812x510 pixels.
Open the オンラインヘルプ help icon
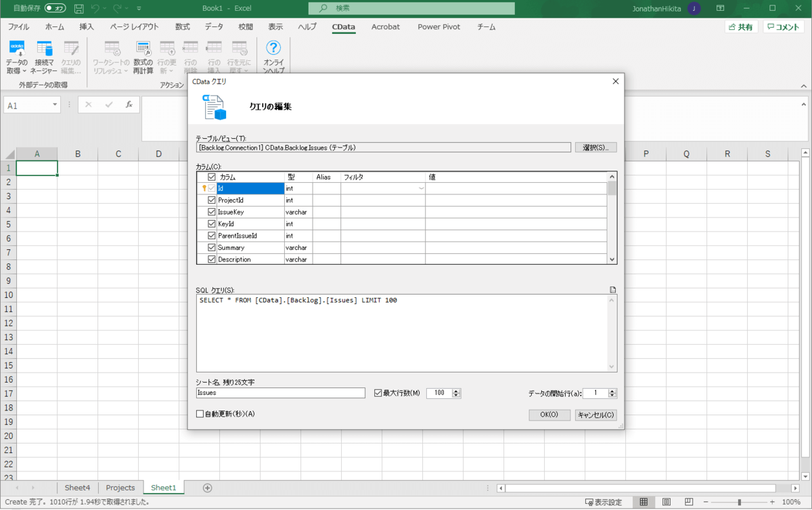[x=273, y=49]
